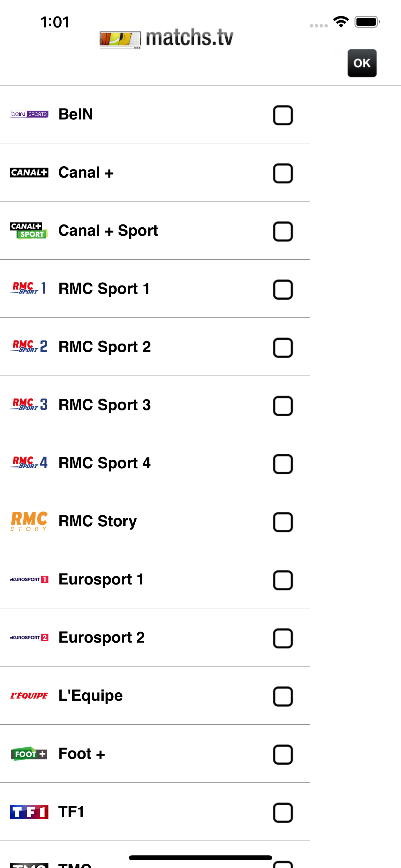Check the box for RMC Sport 4

pyautogui.click(x=283, y=464)
